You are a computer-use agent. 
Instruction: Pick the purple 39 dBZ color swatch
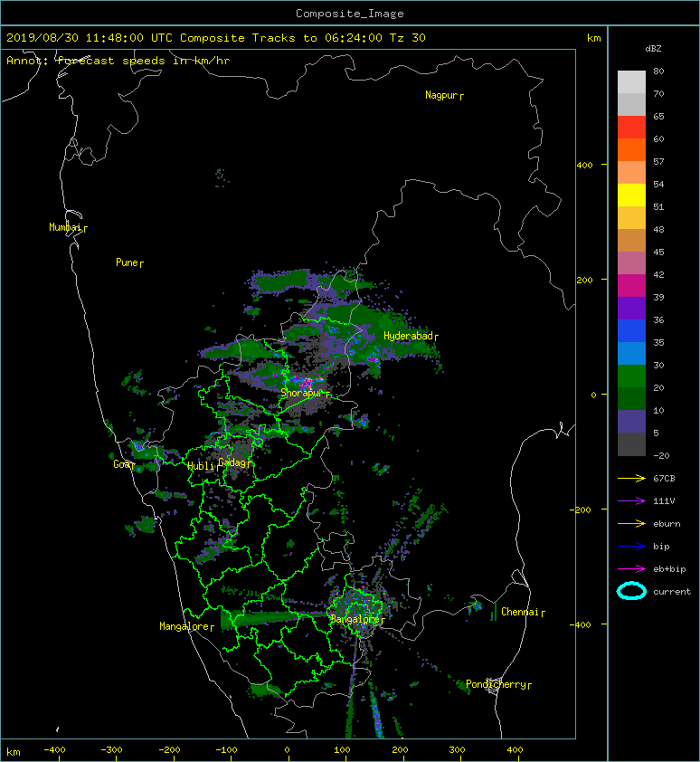click(x=631, y=308)
